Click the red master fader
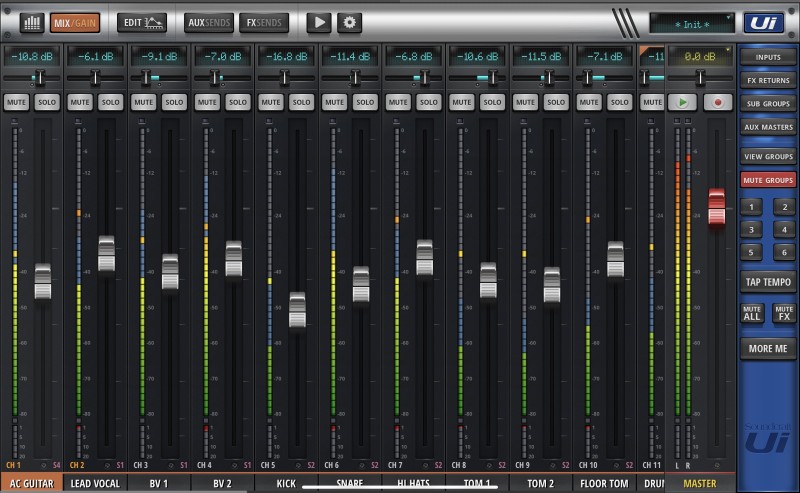 [x=716, y=207]
